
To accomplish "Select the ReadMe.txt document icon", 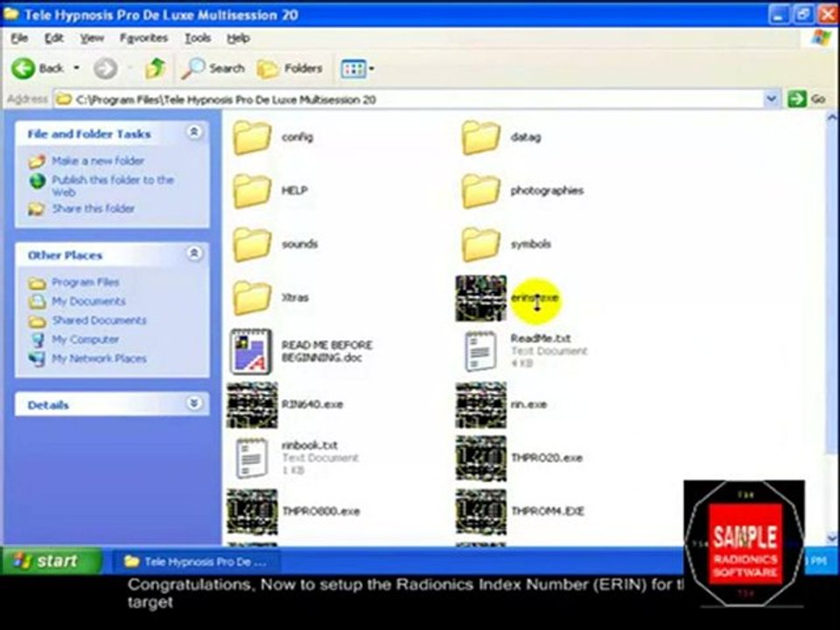I will click(x=480, y=351).
